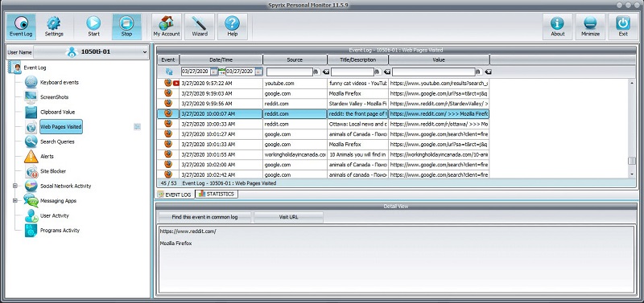
Task: Click the Visit URL button
Action: click(288, 217)
